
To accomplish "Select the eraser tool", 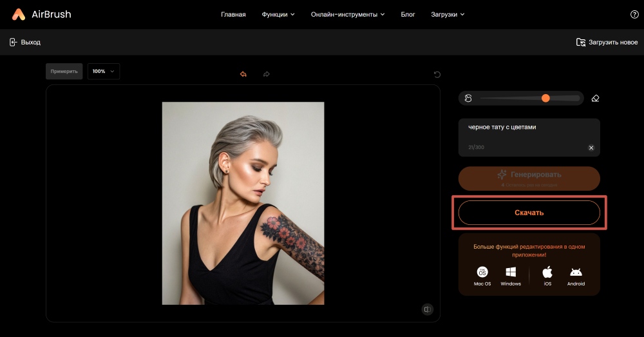I will tap(595, 99).
